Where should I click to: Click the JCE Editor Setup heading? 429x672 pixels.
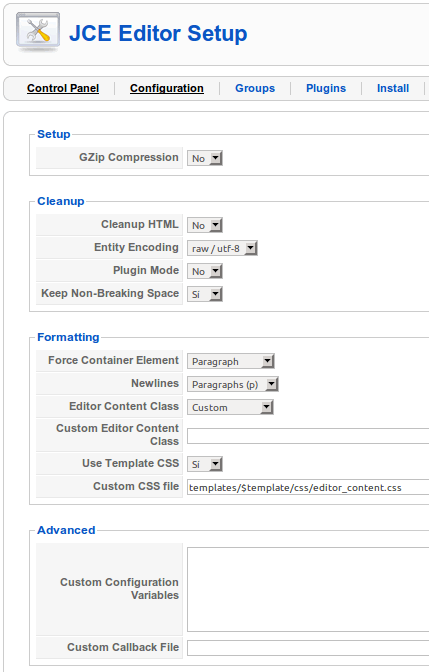(158, 33)
